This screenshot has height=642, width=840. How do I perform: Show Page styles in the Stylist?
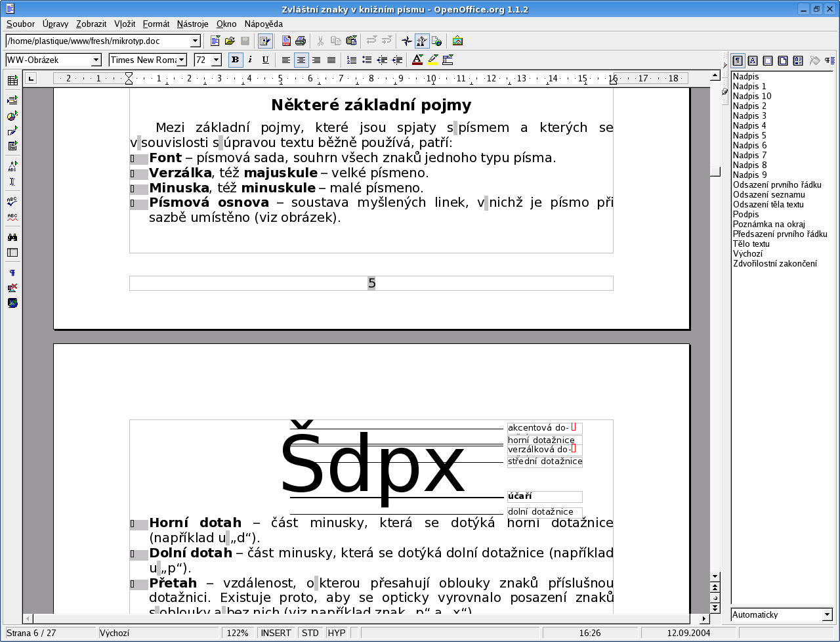782,60
